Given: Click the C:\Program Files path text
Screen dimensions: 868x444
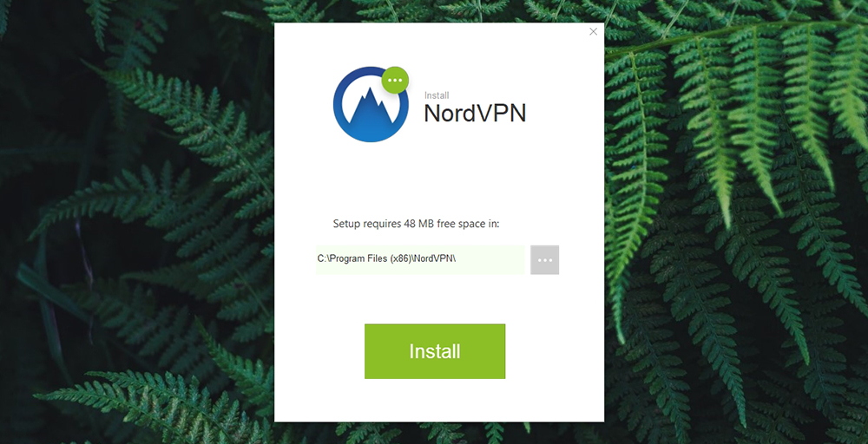Looking at the screenshot, I should pos(387,258).
